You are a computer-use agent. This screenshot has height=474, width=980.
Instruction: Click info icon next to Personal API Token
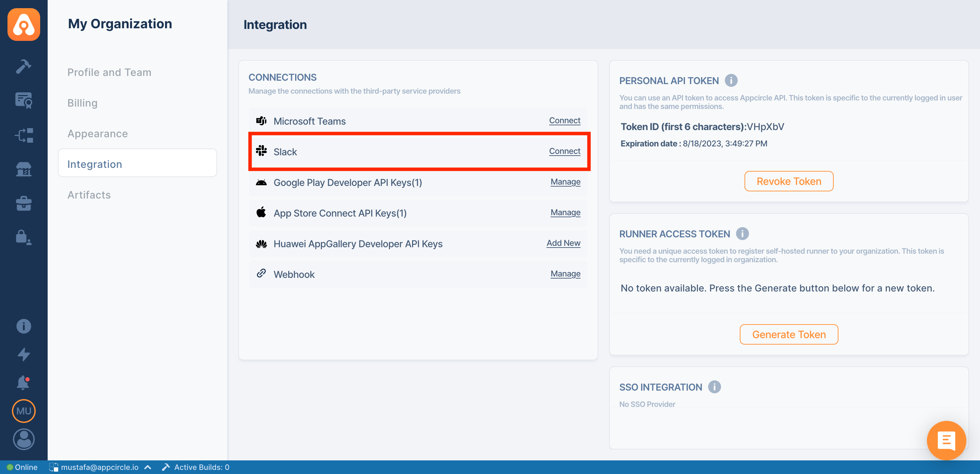(731, 81)
